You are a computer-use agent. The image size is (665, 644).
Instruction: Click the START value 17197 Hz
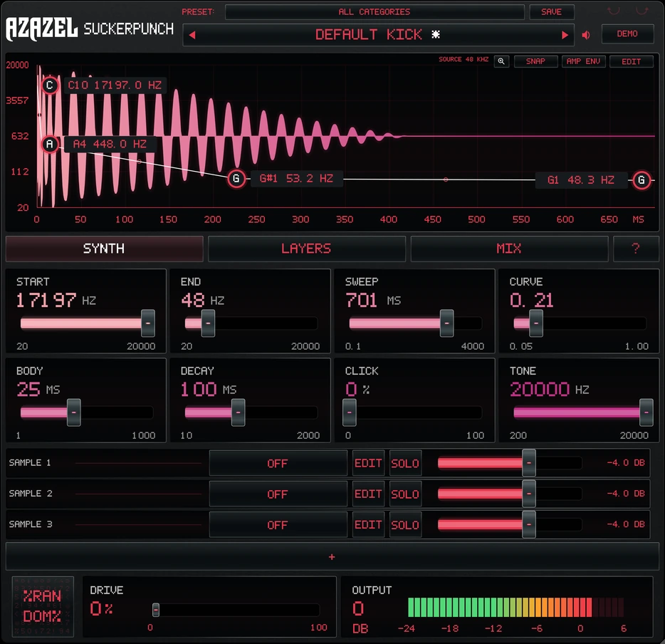pos(56,301)
